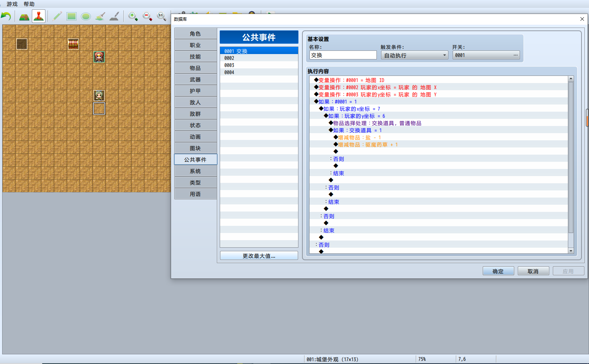Click the scroll up arrow of 执行内容
Viewport: 589px width, 364px height.
click(571, 78)
